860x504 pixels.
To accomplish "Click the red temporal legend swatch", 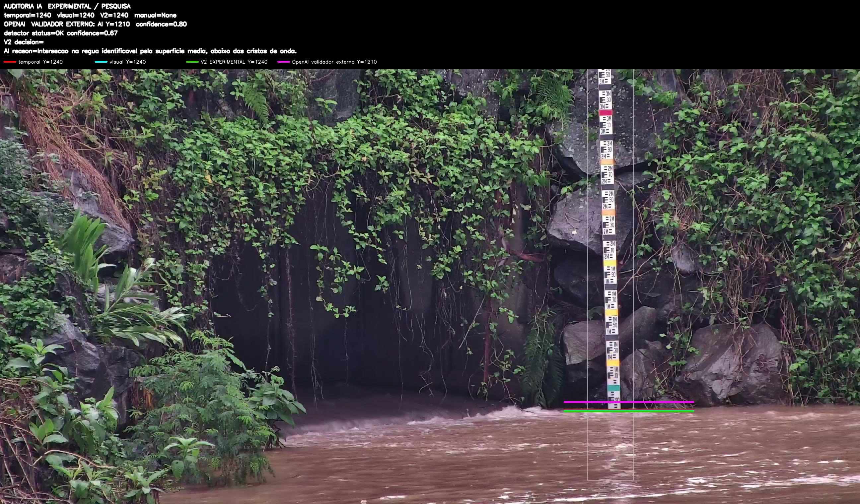I will coord(10,62).
